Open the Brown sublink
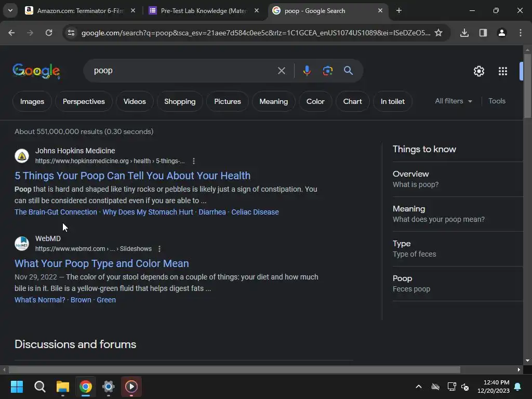 81,300
